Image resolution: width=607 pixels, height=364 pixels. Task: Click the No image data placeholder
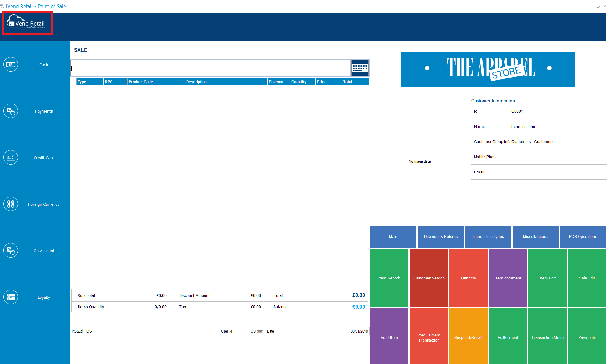[x=420, y=161]
